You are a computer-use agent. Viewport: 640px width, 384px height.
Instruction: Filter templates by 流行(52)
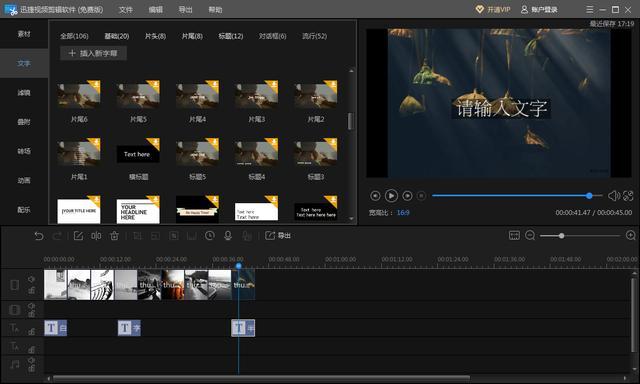pos(314,36)
